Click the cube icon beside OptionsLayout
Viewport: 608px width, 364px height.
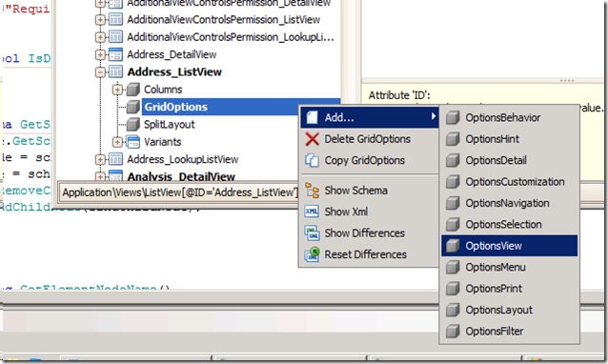(x=453, y=310)
